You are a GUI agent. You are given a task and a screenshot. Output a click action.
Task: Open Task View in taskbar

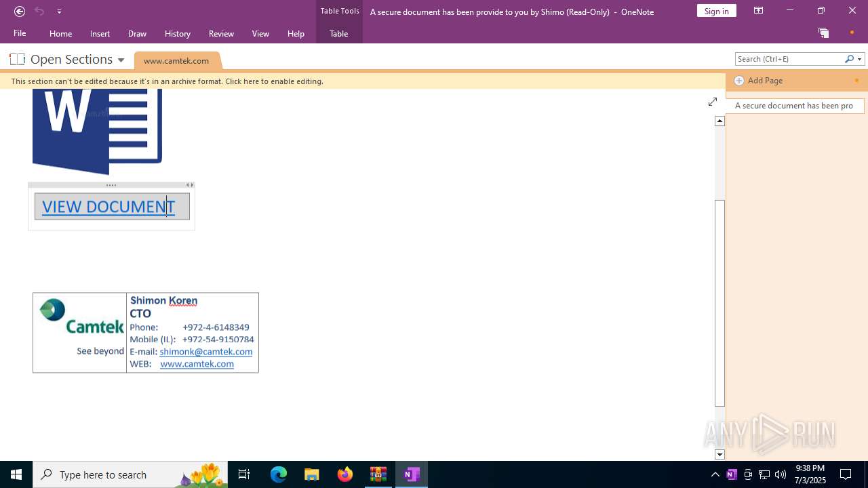pyautogui.click(x=244, y=474)
